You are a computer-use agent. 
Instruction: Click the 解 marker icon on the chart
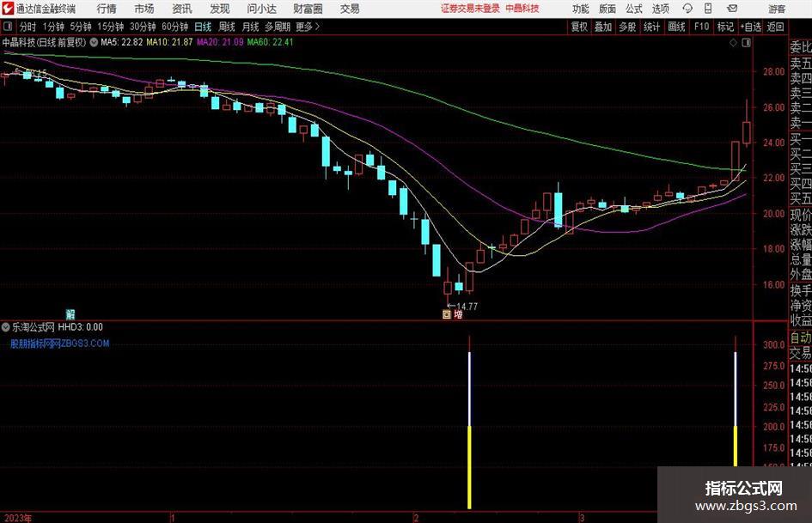tap(70, 314)
